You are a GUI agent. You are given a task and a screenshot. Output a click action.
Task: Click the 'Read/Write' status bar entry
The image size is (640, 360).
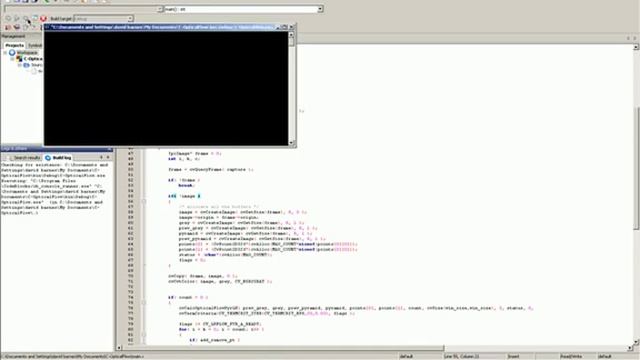(571, 357)
